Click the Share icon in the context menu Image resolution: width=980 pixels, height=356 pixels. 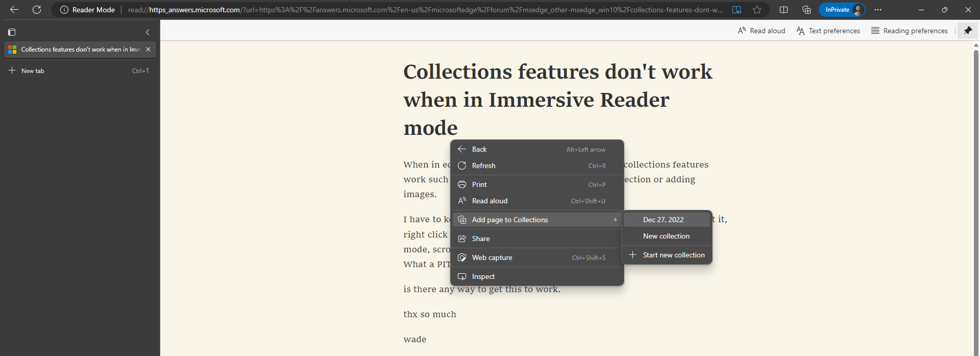click(x=462, y=239)
